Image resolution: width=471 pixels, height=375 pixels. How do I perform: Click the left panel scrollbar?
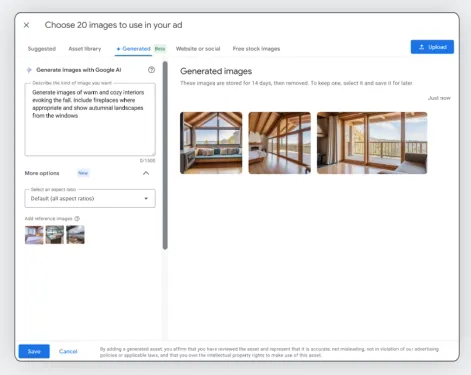165,155
